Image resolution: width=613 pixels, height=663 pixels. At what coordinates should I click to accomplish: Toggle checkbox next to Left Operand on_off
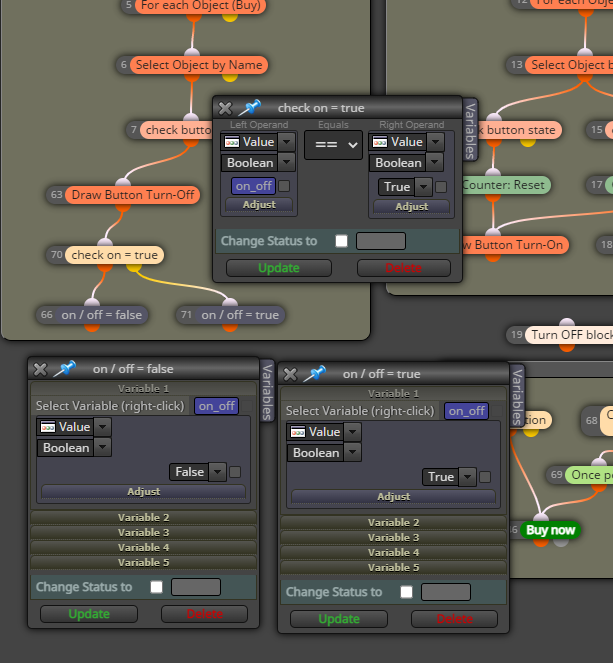(285, 186)
